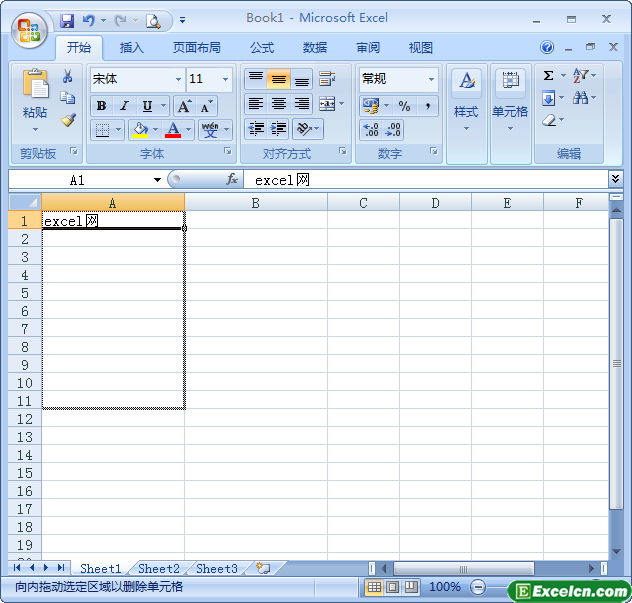Align text to the left
The image size is (632, 603).
pos(256,104)
